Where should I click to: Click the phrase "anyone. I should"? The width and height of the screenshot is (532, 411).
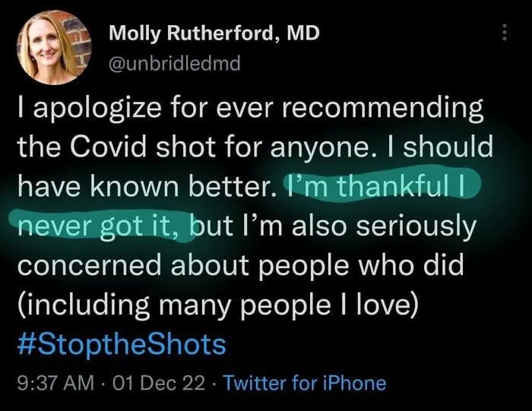coord(390,147)
